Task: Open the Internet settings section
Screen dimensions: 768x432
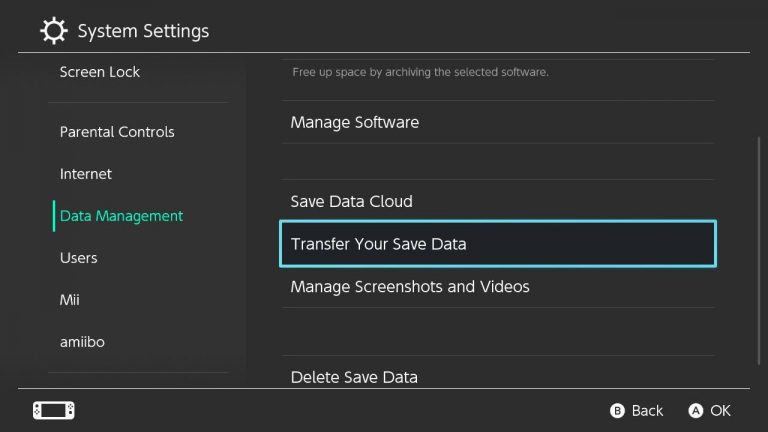Action: point(86,174)
